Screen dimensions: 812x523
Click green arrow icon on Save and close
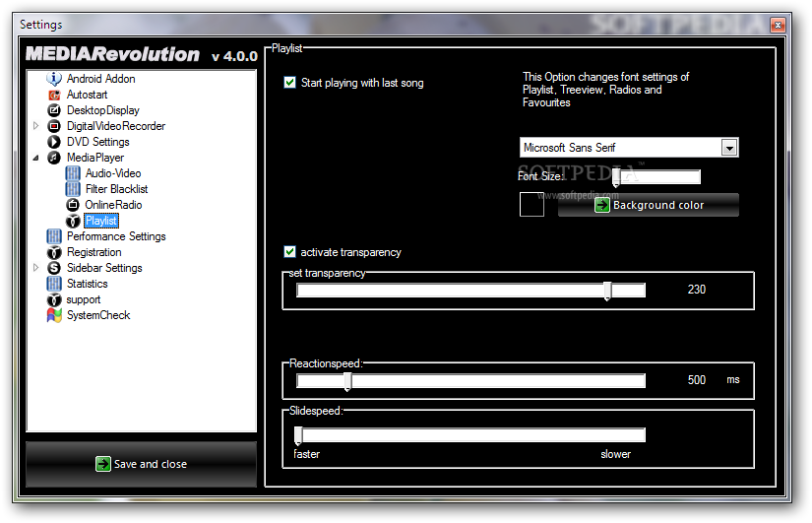click(x=103, y=464)
